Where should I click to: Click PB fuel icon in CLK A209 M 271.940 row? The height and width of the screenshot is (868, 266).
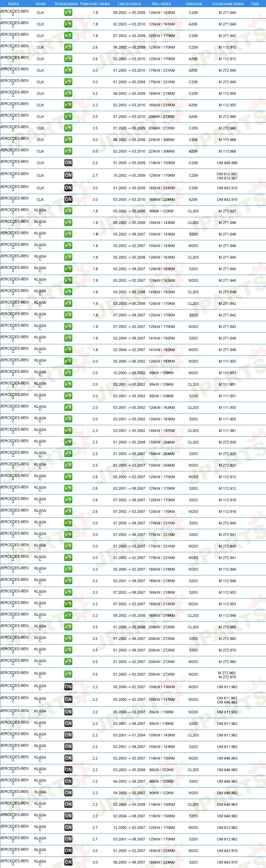click(x=68, y=24)
